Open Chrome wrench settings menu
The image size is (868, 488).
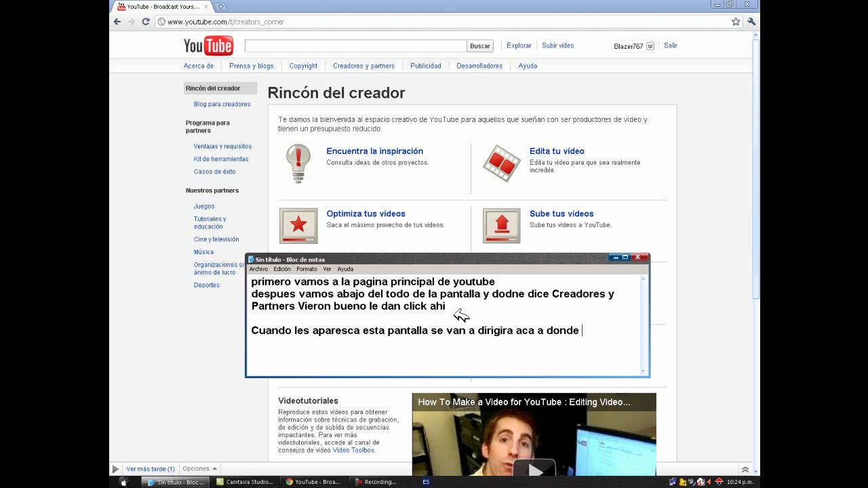coord(751,22)
